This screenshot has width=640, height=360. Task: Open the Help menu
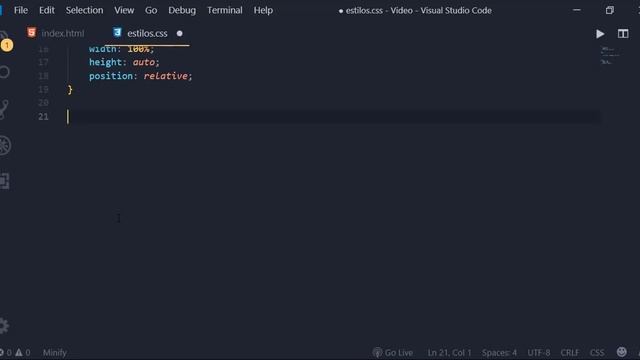(x=263, y=10)
